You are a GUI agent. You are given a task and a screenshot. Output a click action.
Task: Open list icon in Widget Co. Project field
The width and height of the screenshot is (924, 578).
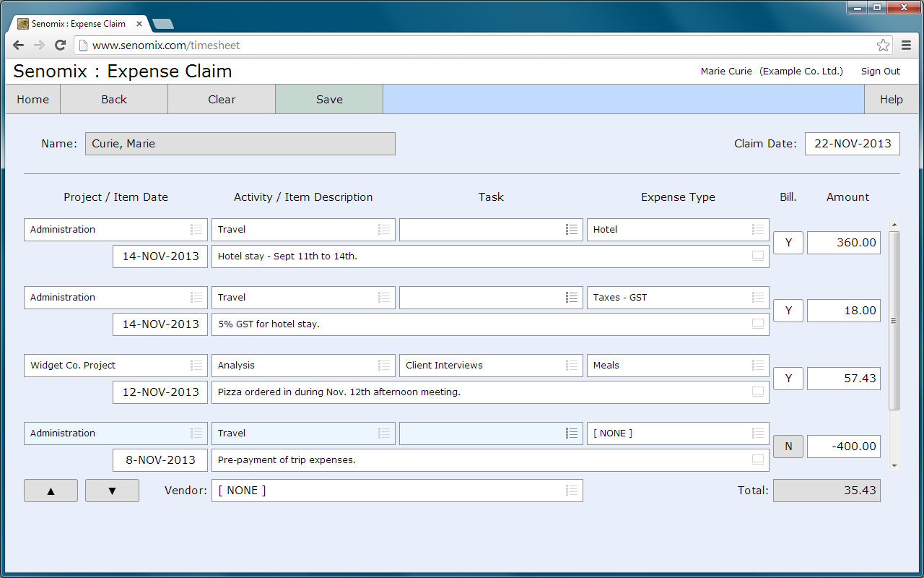point(196,365)
